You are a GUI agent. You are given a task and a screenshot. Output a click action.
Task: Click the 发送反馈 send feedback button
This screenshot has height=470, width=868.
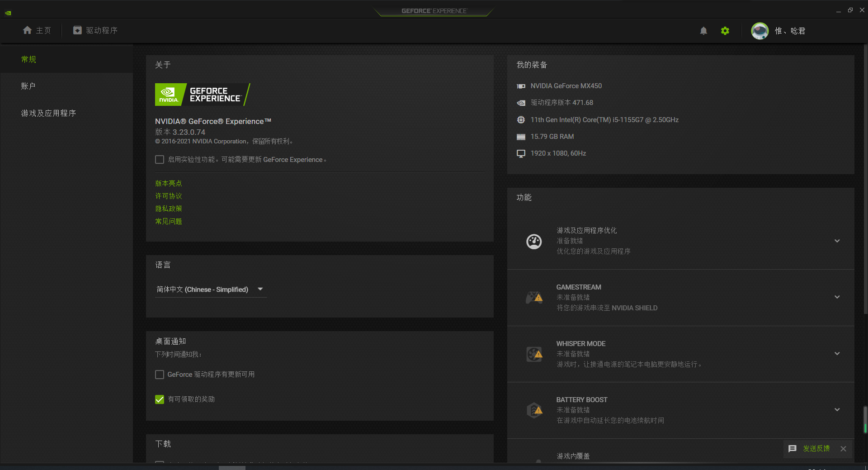coord(816,448)
